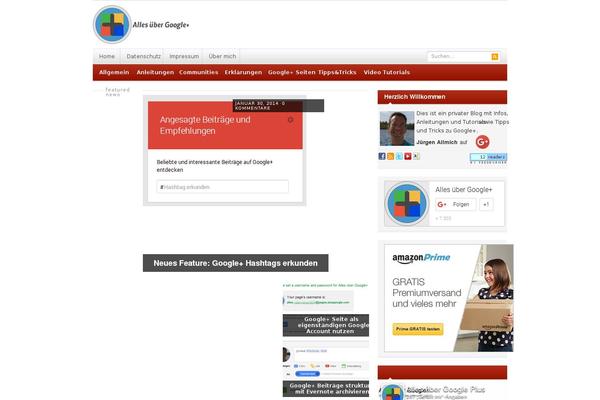
Task: Open the Jürgen Allmich profile link
Action: point(437,142)
